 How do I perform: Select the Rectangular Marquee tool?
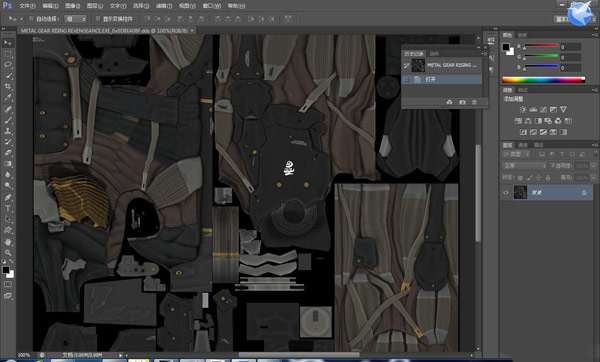pos(8,54)
